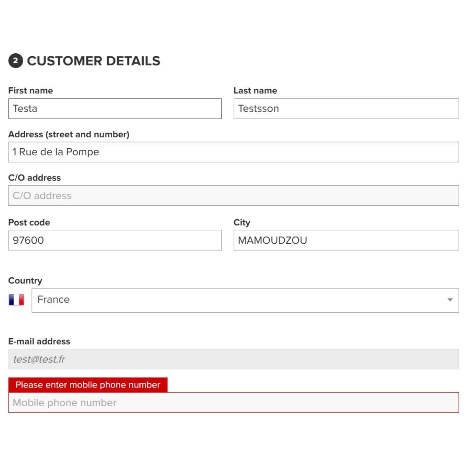
Task: Click the Last name label
Action: point(255,90)
